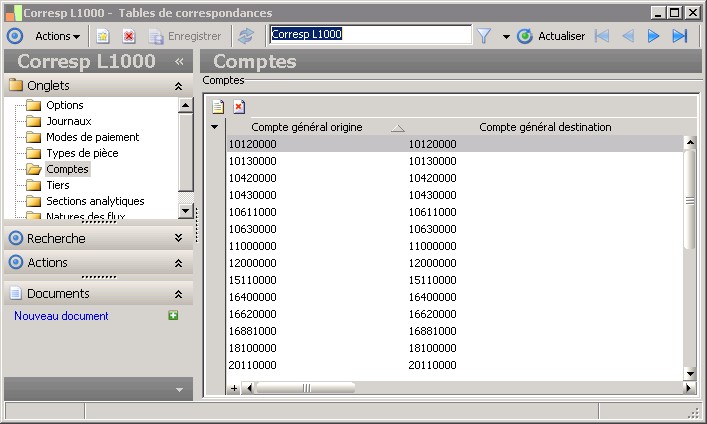Go to the last record

click(680, 36)
